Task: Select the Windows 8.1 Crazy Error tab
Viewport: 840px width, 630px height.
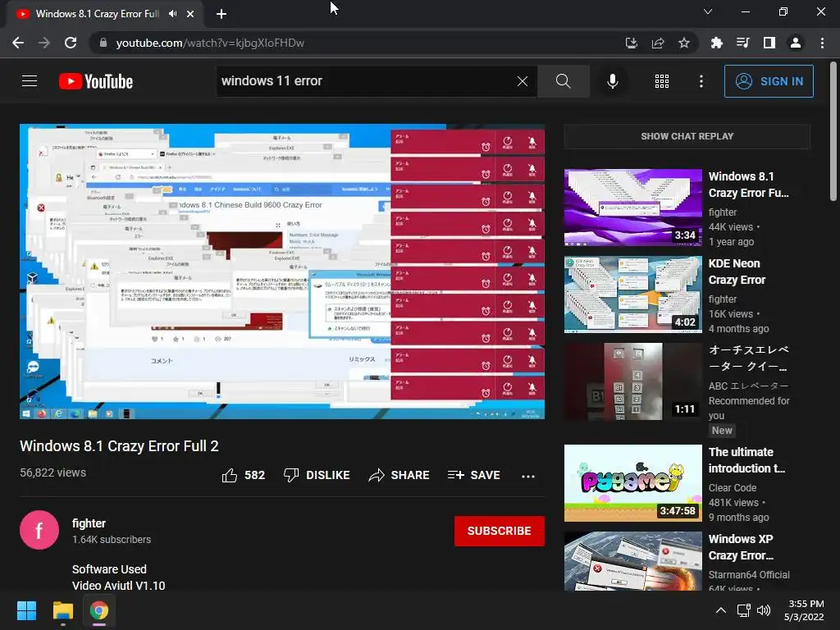Action: click(97, 14)
